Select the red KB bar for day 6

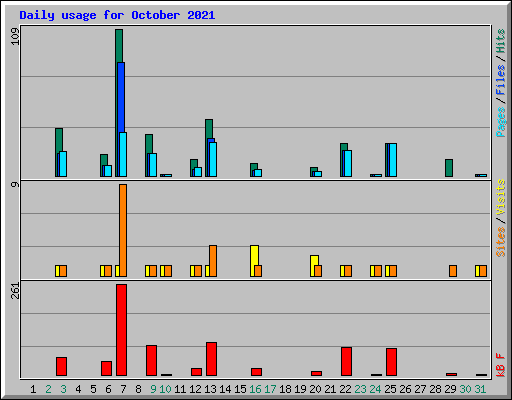[x=106, y=369]
